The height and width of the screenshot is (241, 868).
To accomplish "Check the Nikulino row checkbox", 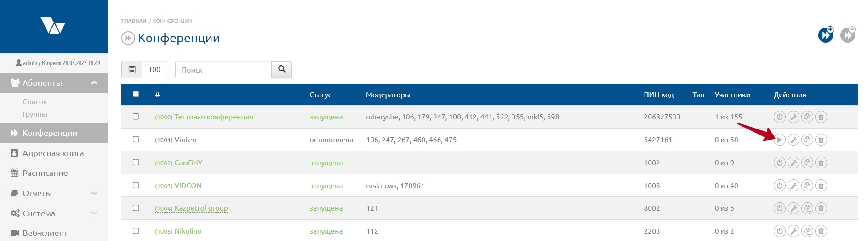I will [136, 231].
